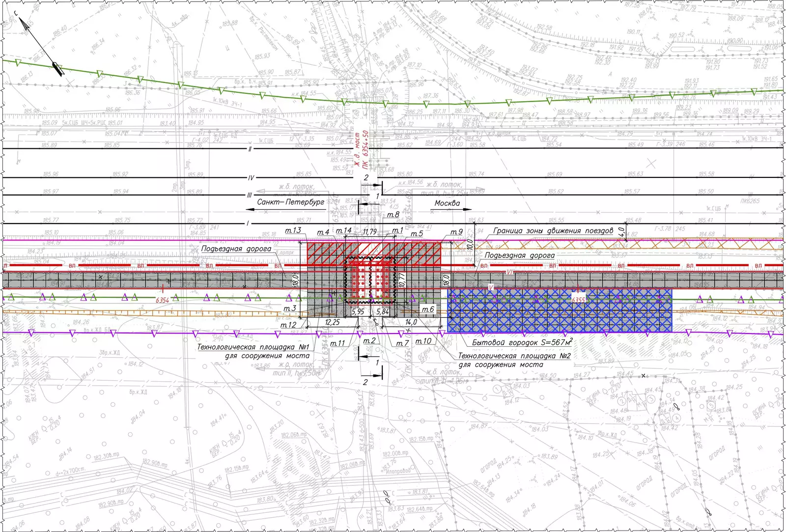Click the 11,79 dimension value
The width and height of the screenshot is (786, 532).
pos(369,232)
